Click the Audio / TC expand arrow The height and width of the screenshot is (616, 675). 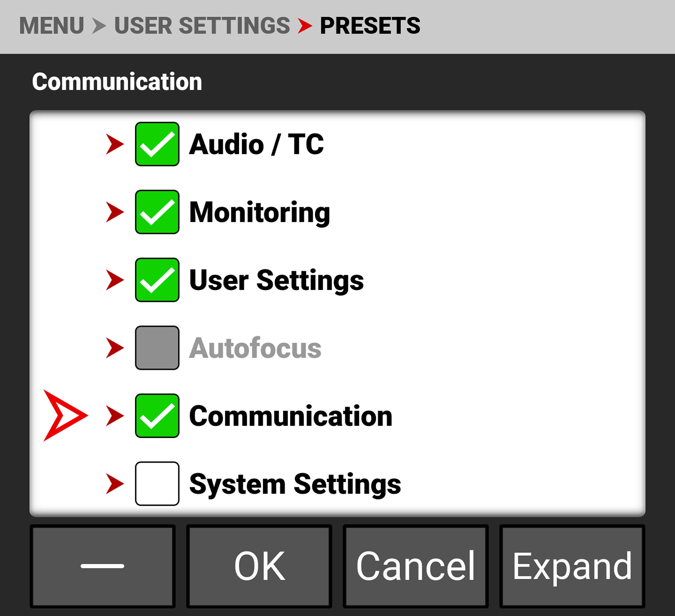click(114, 144)
